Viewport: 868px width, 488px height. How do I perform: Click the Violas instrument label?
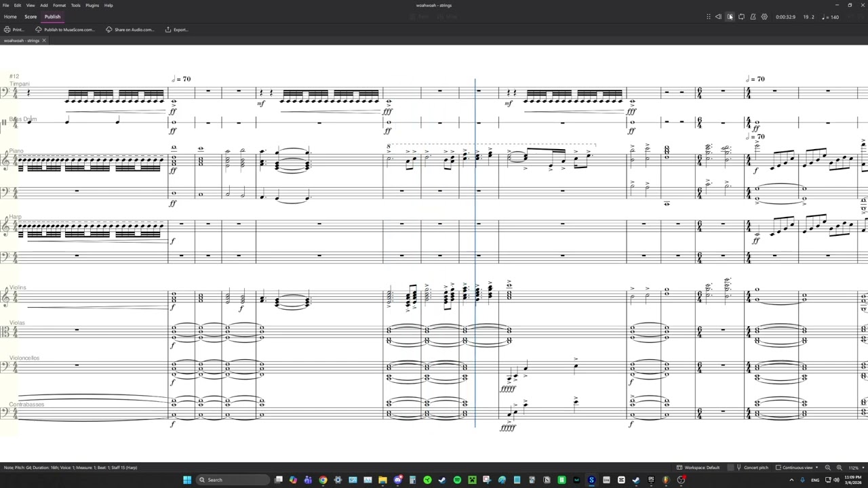point(17,323)
